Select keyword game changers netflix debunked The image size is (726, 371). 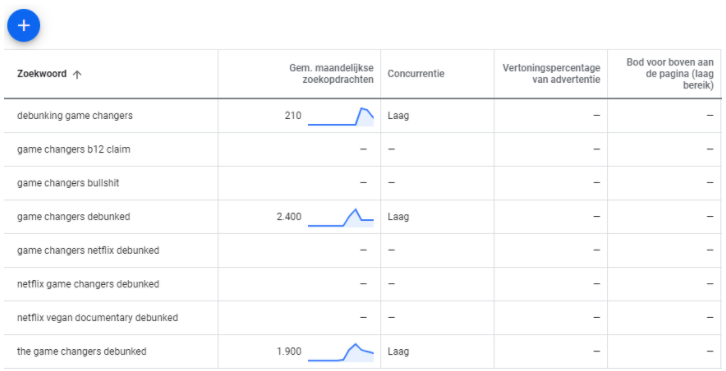tap(88, 250)
